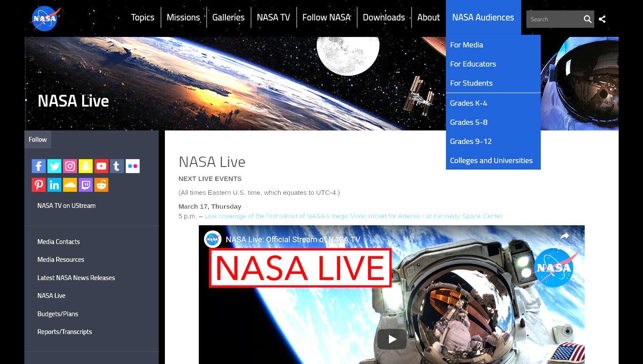This screenshot has width=643, height=364.
Task: Open YouTube follow icon
Action: tap(101, 166)
